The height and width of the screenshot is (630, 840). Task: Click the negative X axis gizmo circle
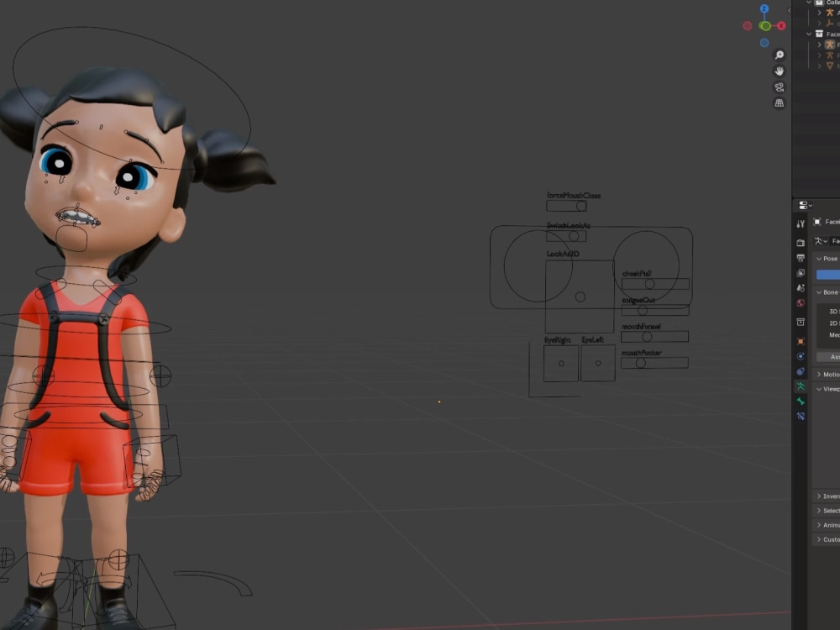coord(748,26)
